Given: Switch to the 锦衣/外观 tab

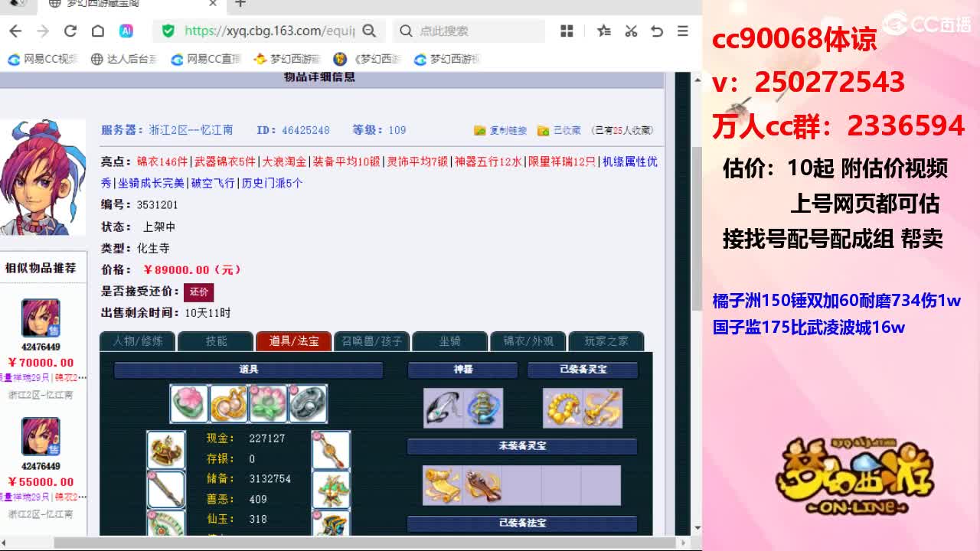Looking at the screenshot, I should click(x=528, y=342).
